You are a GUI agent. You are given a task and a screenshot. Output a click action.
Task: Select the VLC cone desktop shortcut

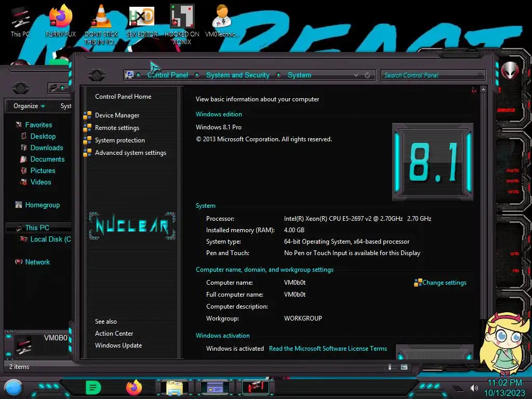[x=101, y=24]
